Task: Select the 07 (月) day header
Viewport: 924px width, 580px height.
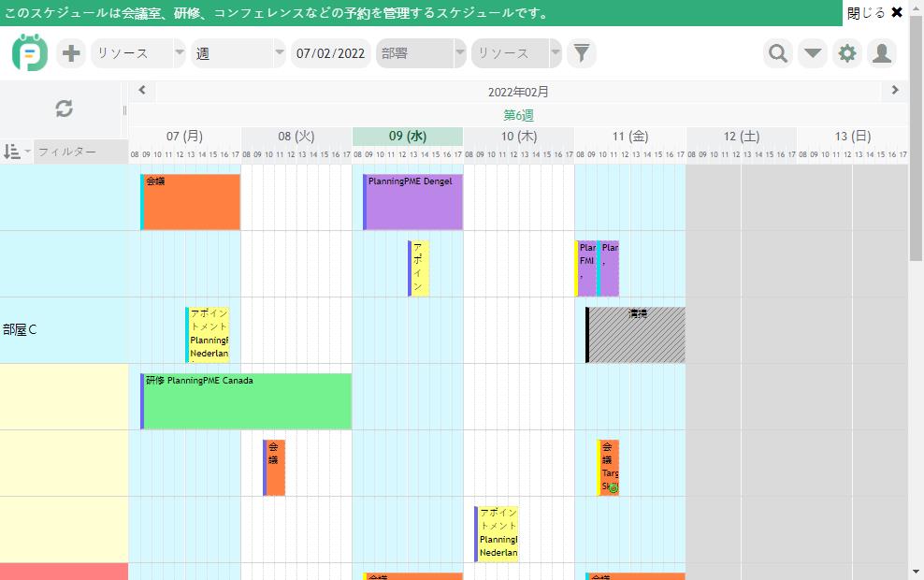Action: [x=184, y=137]
